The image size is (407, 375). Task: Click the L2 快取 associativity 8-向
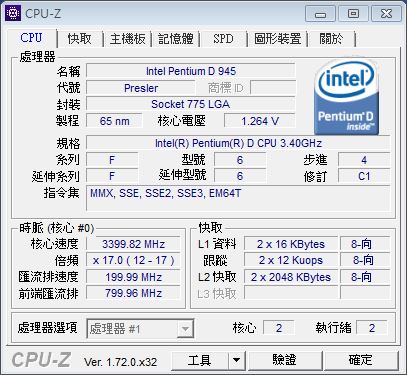tap(365, 277)
